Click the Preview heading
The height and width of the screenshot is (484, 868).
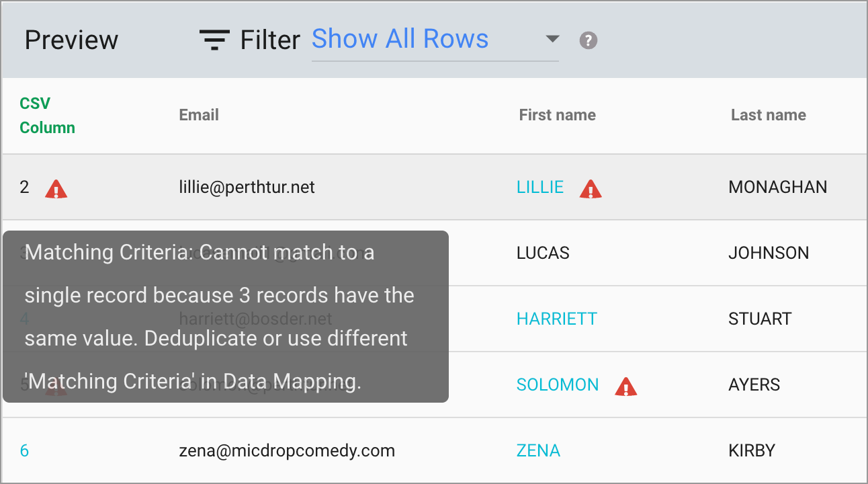(x=71, y=40)
